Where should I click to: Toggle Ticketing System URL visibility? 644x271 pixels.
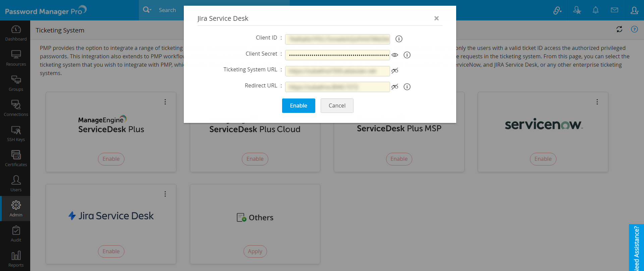(x=395, y=71)
